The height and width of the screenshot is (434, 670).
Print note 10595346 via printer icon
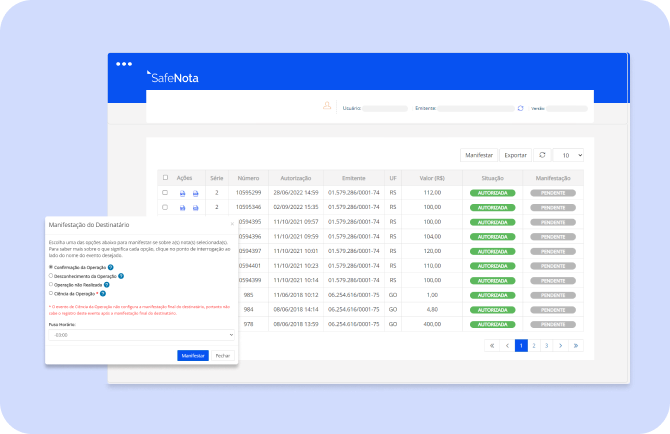(196, 208)
